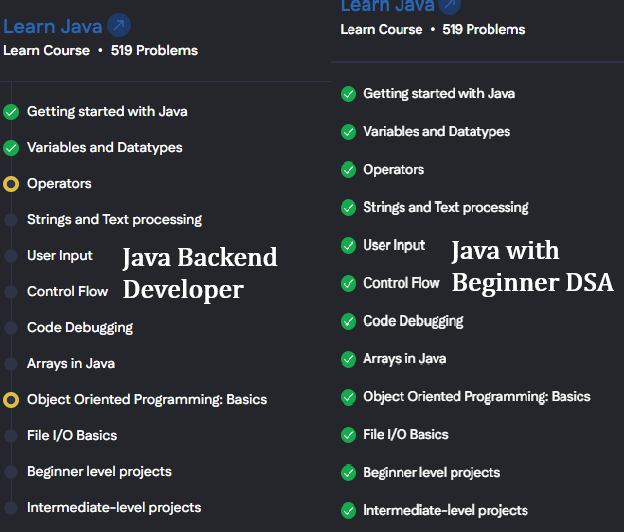This screenshot has height=532, width=624.
Task: Select left File I/O Basics module
Action: pyautogui.click(x=72, y=435)
